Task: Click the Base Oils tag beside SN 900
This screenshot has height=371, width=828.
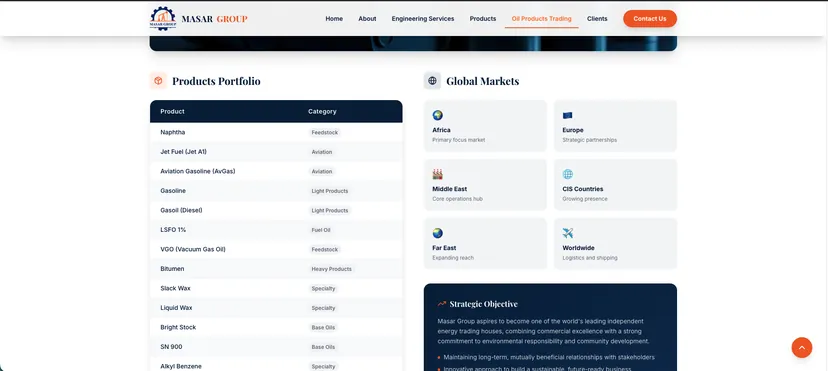Action: pos(323,347)
